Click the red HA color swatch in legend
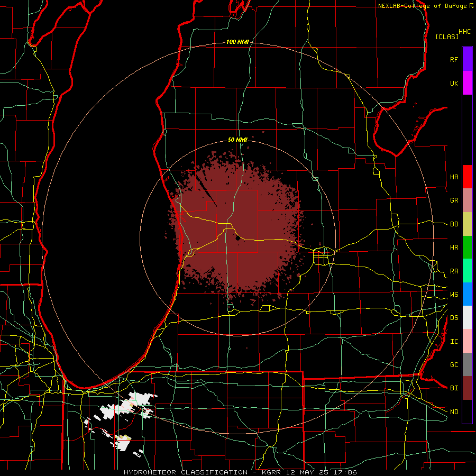 467,177
